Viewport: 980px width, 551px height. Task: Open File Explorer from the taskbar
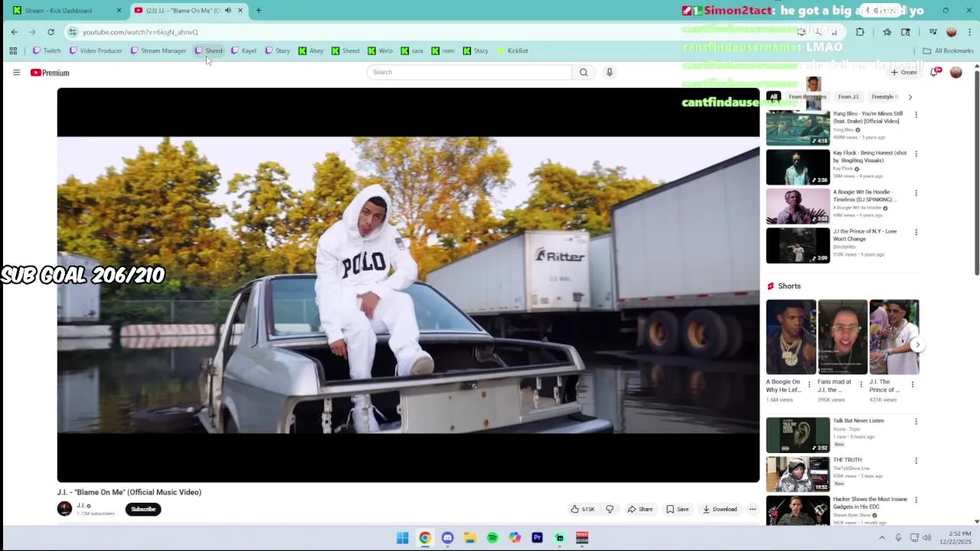coord(470,538)
